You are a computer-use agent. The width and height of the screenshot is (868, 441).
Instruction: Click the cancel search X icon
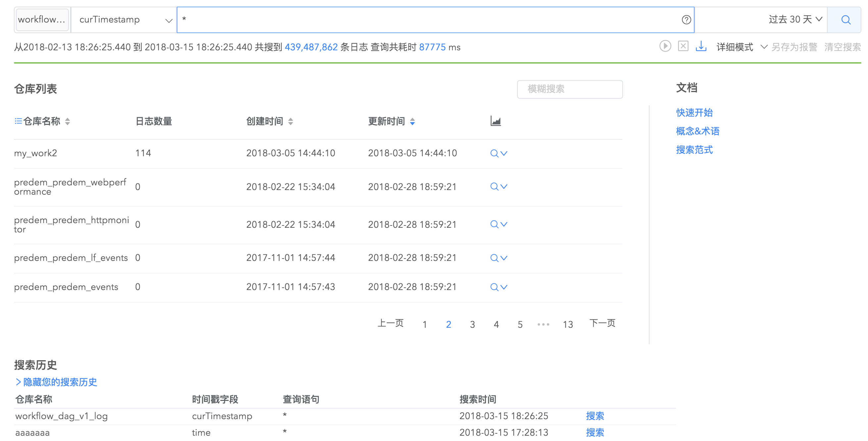pyautogui.click(x=683, y=46)
